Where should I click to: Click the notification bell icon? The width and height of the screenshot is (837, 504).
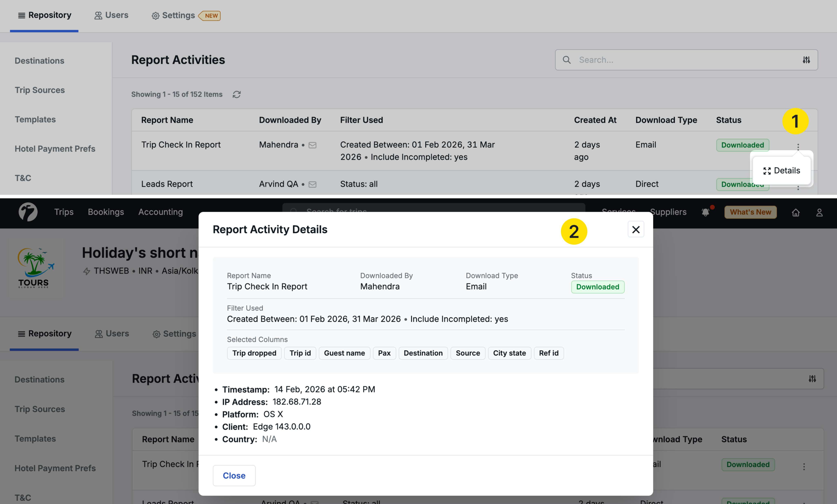[x=705, y=212]
